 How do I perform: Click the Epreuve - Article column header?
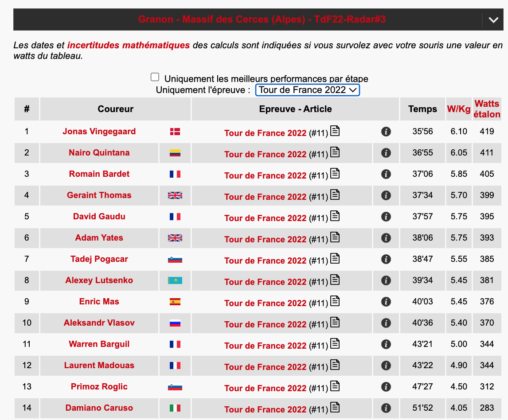coord(295,109)
